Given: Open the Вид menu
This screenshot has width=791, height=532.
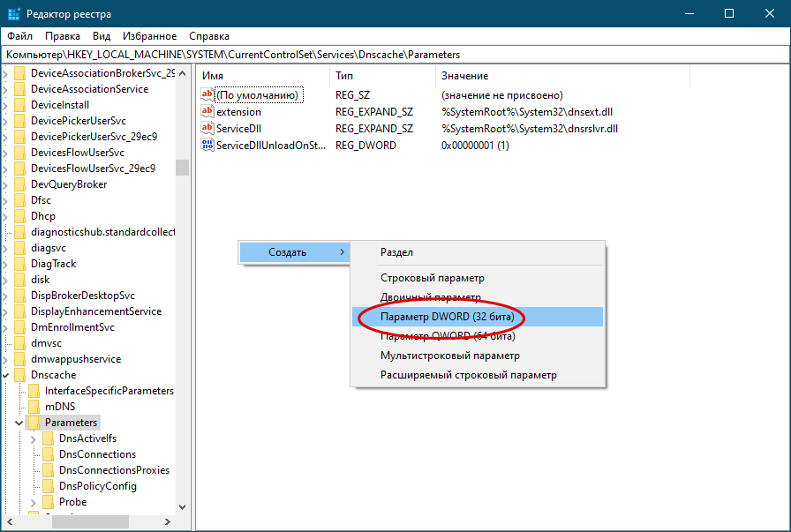Looking at the screenshot, I should click(x=102, y=36).
